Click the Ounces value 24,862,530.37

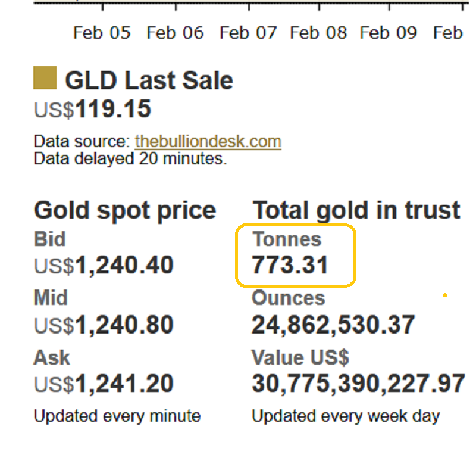tap(333, 325)
